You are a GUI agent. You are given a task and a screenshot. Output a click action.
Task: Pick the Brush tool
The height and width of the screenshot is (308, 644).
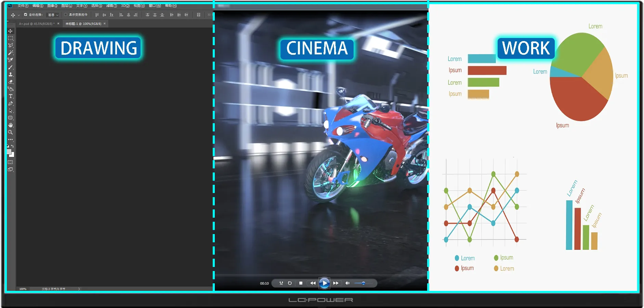(11, 67)
